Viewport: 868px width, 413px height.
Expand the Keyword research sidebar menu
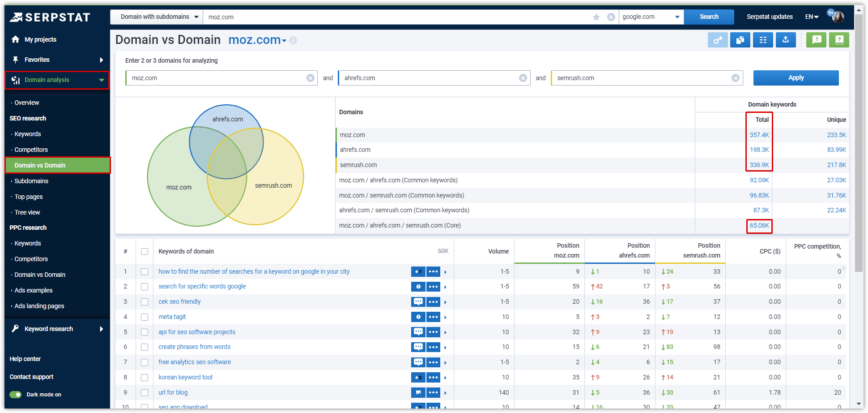click(102, 329)
